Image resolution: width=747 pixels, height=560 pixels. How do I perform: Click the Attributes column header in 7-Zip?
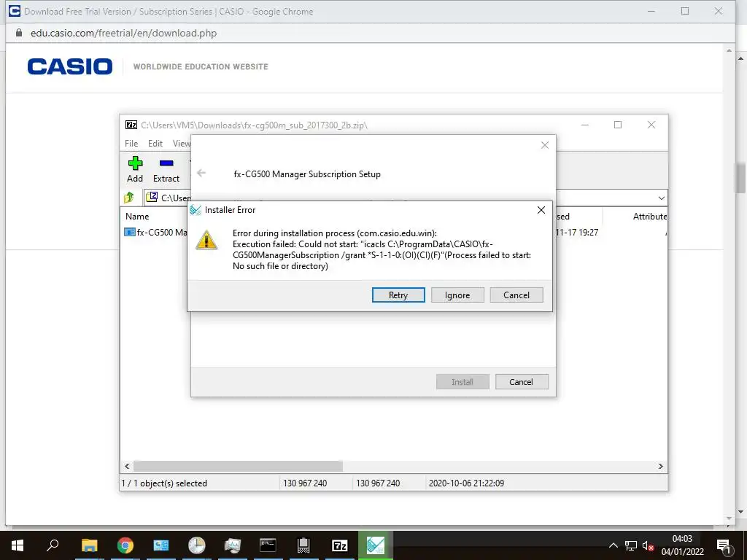coord(650,216)
